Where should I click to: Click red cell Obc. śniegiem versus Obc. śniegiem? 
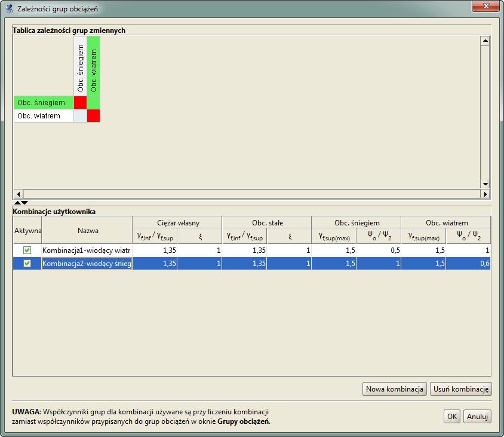pyautogui.click(x=80, y=103)
